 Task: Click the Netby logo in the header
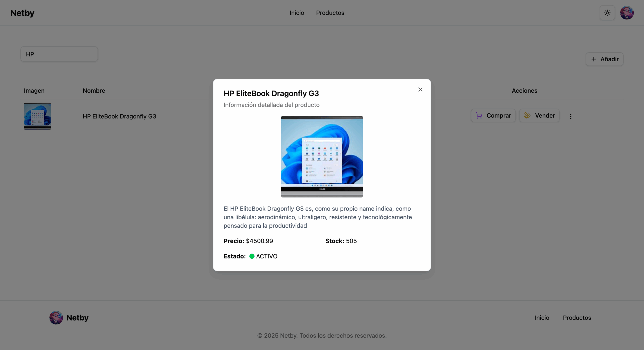(x=22, y=13)
